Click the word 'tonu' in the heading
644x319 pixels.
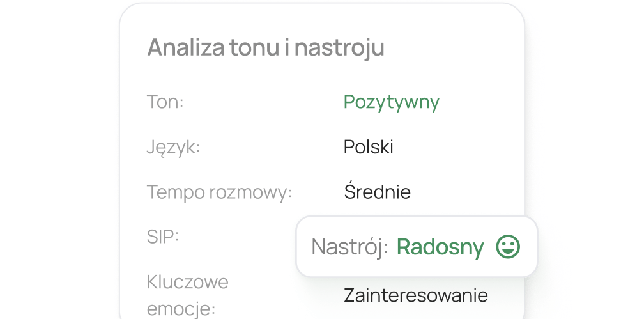[x=250, y=47]
